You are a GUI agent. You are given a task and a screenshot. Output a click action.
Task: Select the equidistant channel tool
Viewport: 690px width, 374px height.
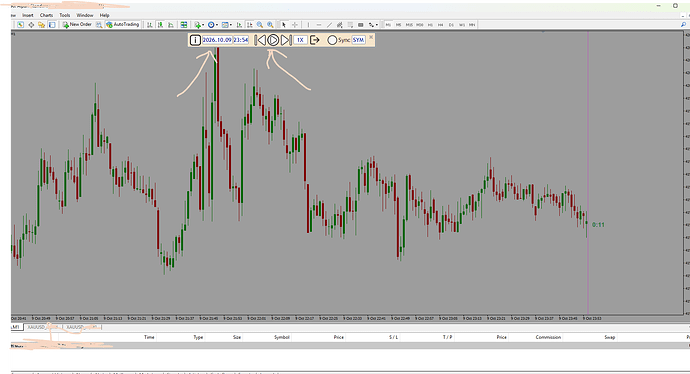[339, 25]
